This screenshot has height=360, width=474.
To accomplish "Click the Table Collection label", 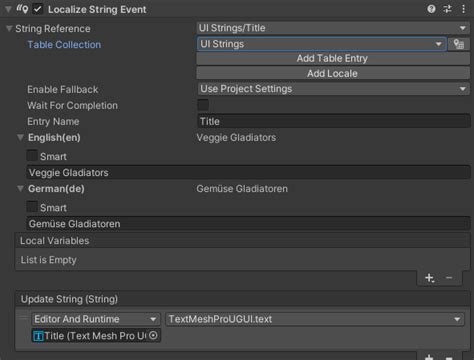I will pos(64,45).
